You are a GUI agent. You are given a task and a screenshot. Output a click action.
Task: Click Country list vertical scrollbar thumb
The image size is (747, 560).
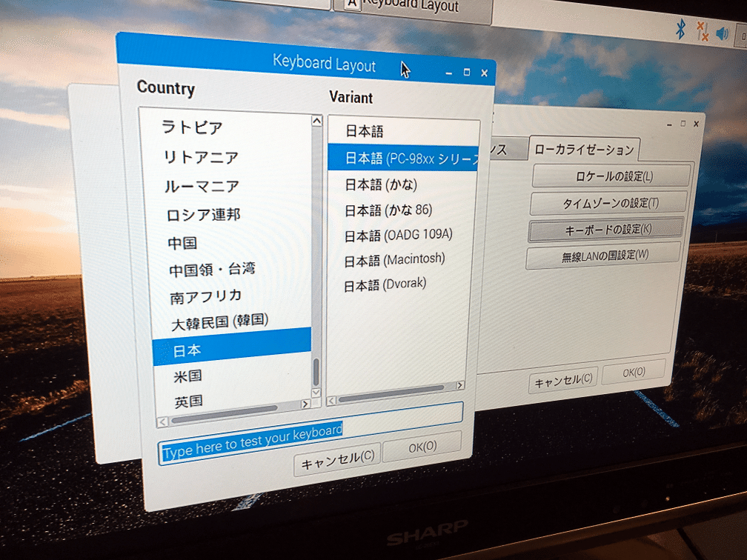316,373
